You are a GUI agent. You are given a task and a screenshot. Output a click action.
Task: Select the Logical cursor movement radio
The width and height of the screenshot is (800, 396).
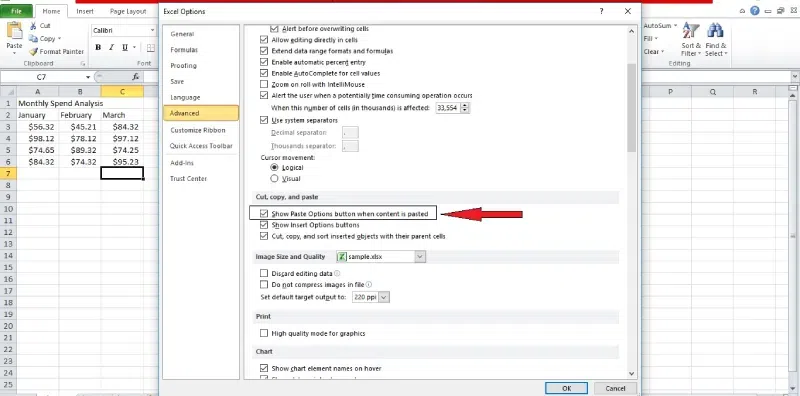pyautogui.click(x=274, y=167)
